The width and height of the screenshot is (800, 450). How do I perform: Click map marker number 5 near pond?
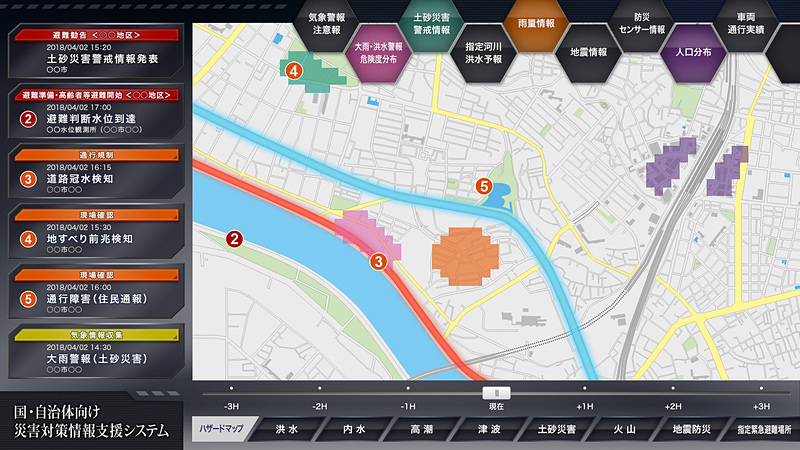[x=484, y=186]
